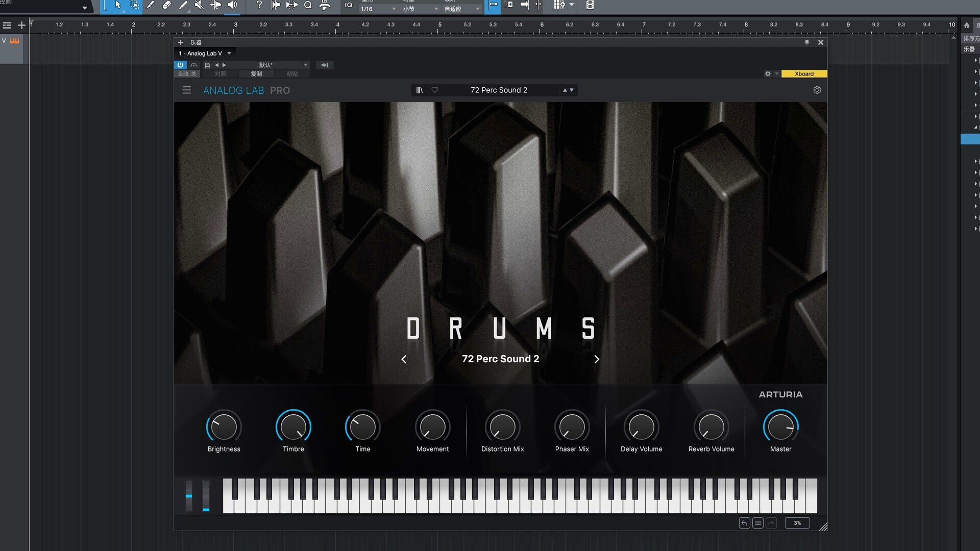Screen dimensions: 980x551
Task: Click the Brightness knob
Action: coord(224,427)
